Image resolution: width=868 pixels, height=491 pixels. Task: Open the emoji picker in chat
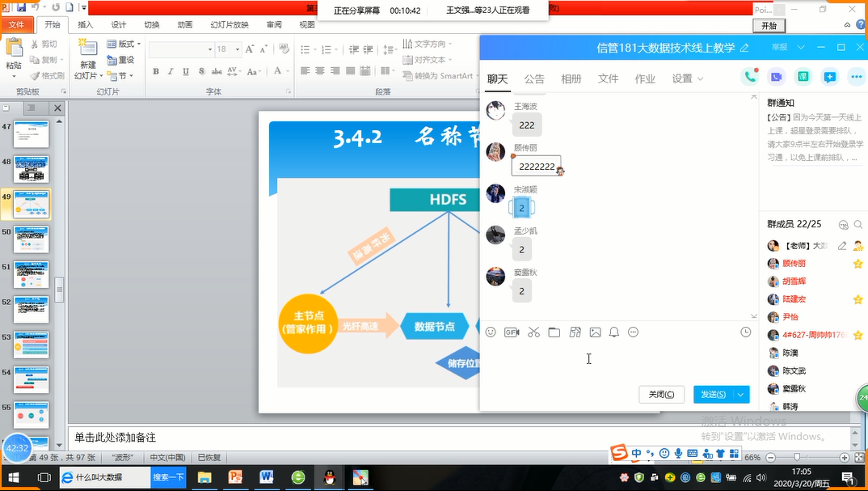tap(491, 332)
